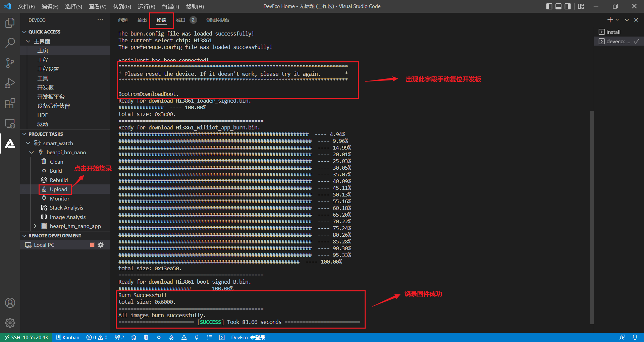
Task: Collapse the REMOTE DEVELOPMENT section
Action: coord(24,236)
